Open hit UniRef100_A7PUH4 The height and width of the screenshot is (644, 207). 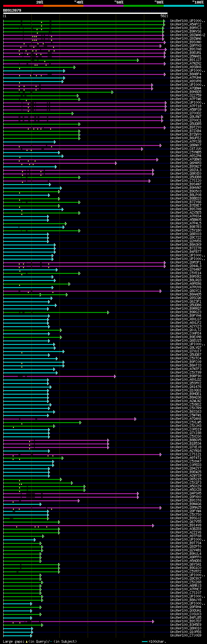click(x=186, y=78)
